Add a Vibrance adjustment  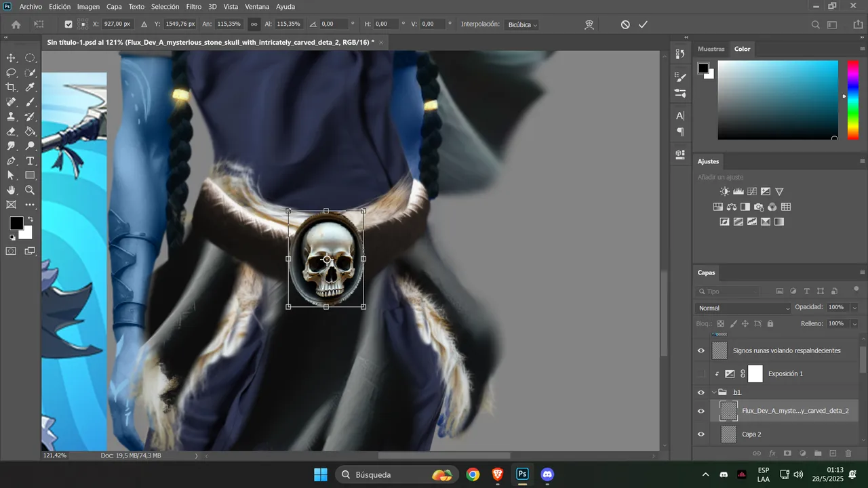(x=779, y=192)
